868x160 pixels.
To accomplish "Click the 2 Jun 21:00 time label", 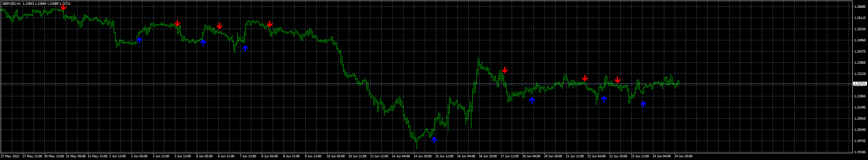I will point(161,156).
